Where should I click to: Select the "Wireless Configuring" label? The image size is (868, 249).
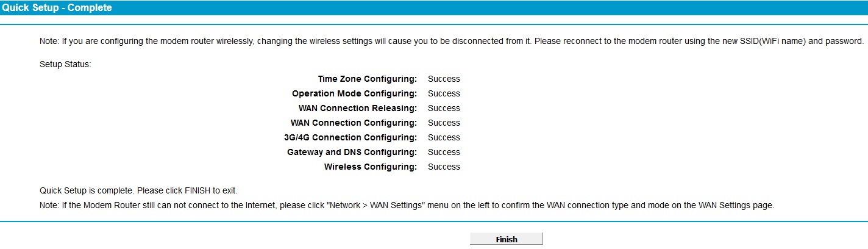370,167
